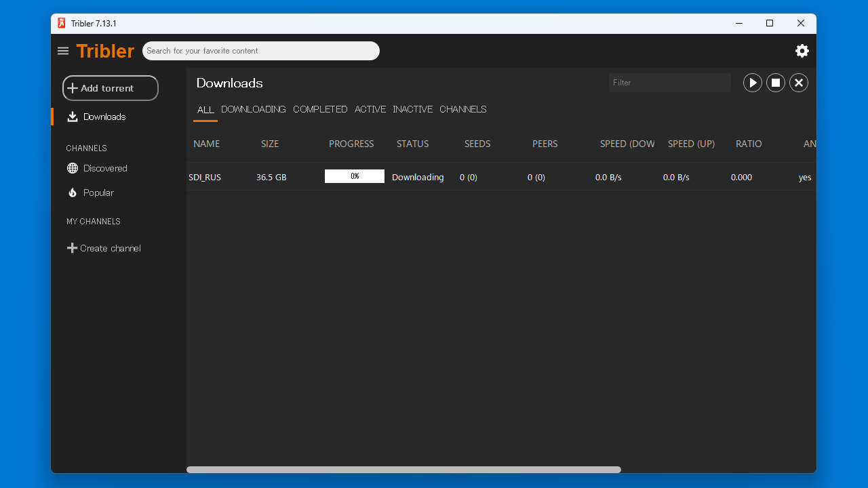The width and height of the screenshot is (868, 488).
Task: Click the Add torrent button
Action: [x=111, y=88]
